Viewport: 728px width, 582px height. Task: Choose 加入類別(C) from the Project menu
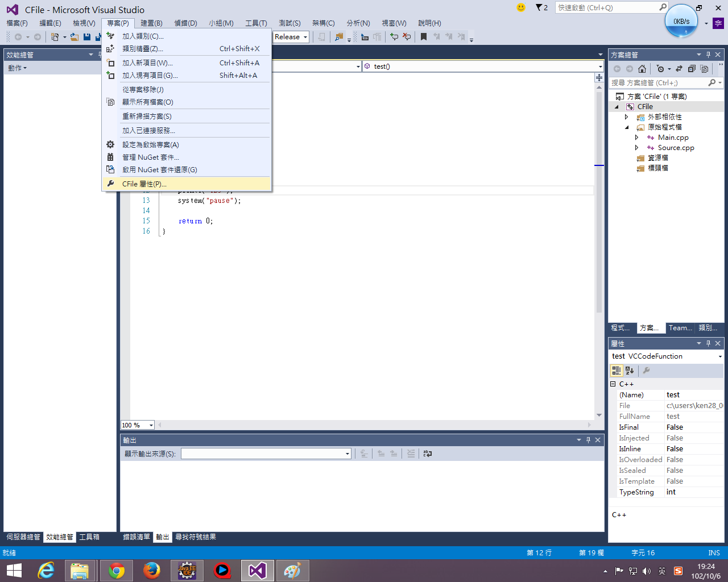(x=187, y=36)
